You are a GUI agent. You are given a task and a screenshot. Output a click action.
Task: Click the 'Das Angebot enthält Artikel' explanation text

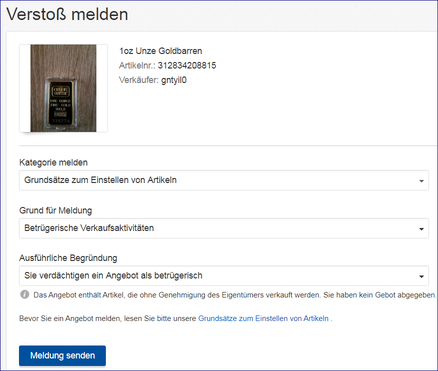[234, 295]
